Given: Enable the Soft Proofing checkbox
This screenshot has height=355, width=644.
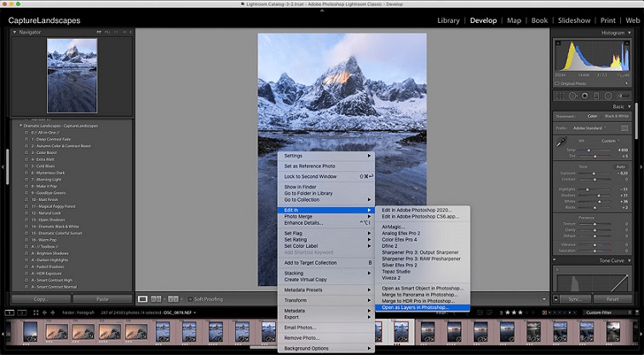Looking at the screenshot, I should pos(189,299).
